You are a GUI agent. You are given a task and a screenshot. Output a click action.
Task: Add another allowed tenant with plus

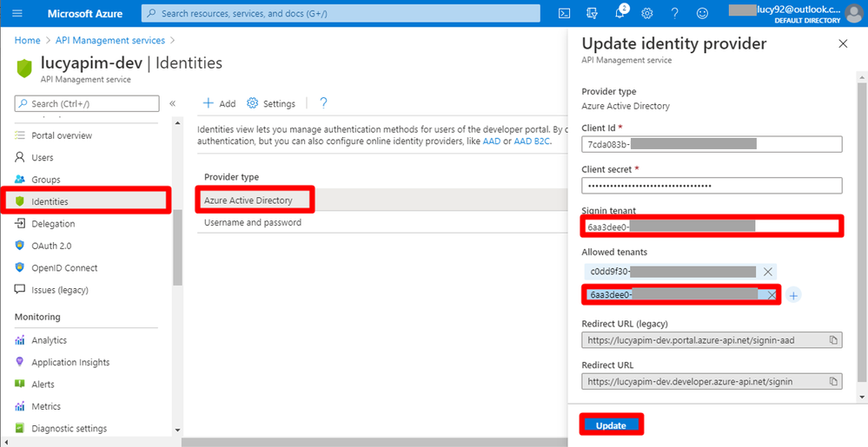(794, 295)
